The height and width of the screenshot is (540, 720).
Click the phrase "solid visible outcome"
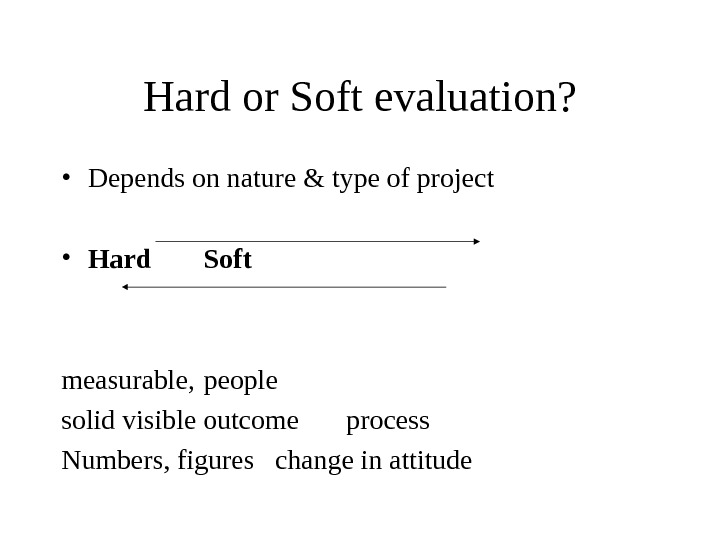(x=180, y=420)
